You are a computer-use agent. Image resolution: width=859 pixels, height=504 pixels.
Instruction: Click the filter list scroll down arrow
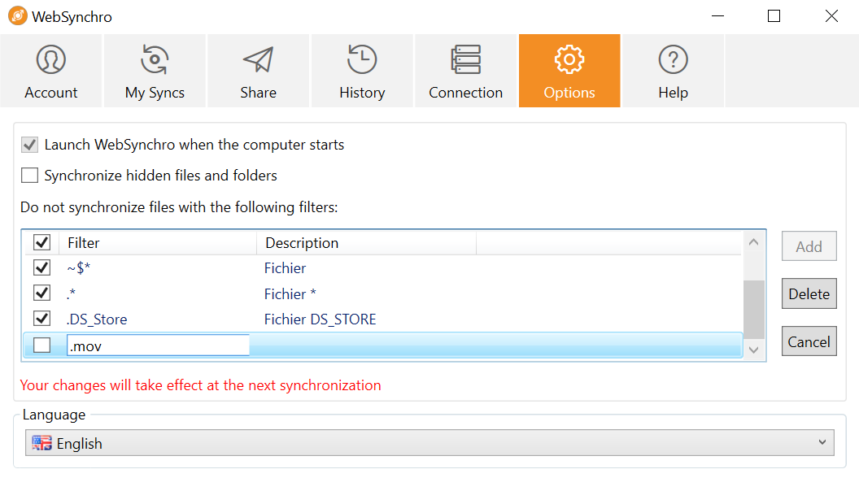[x=754, y=350]
